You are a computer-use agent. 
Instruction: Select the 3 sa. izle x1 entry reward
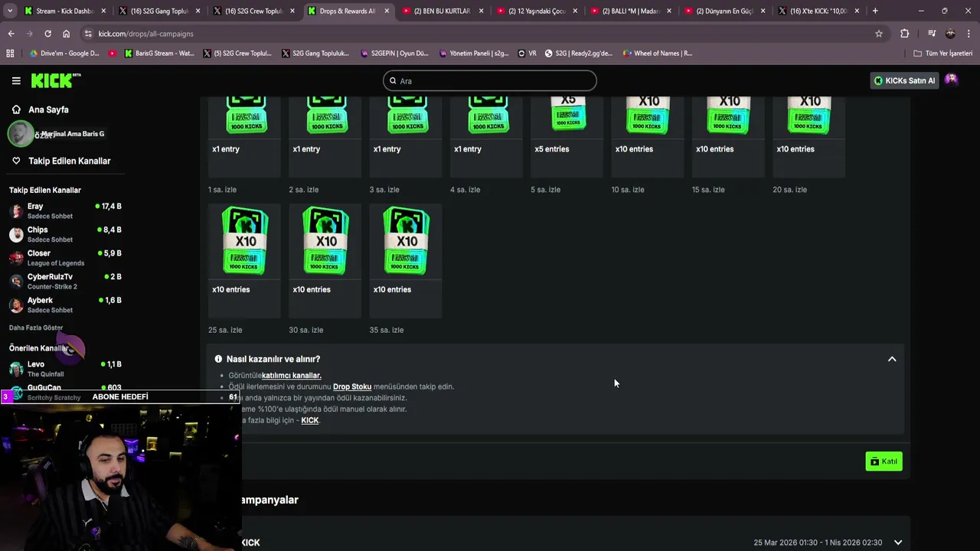point(406,136)
